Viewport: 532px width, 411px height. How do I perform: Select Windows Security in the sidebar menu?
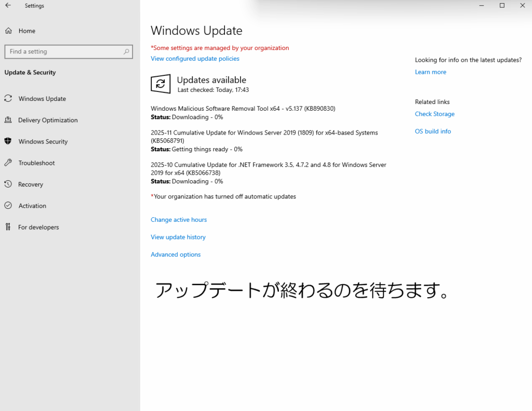coord(43,142)
